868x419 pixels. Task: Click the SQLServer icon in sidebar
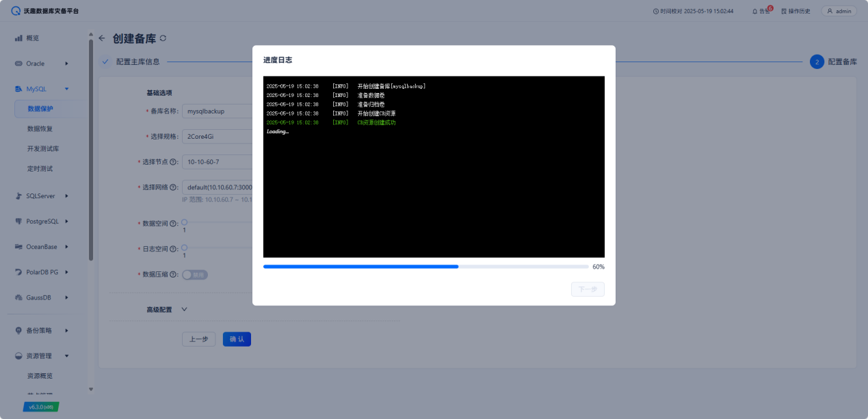19,196
